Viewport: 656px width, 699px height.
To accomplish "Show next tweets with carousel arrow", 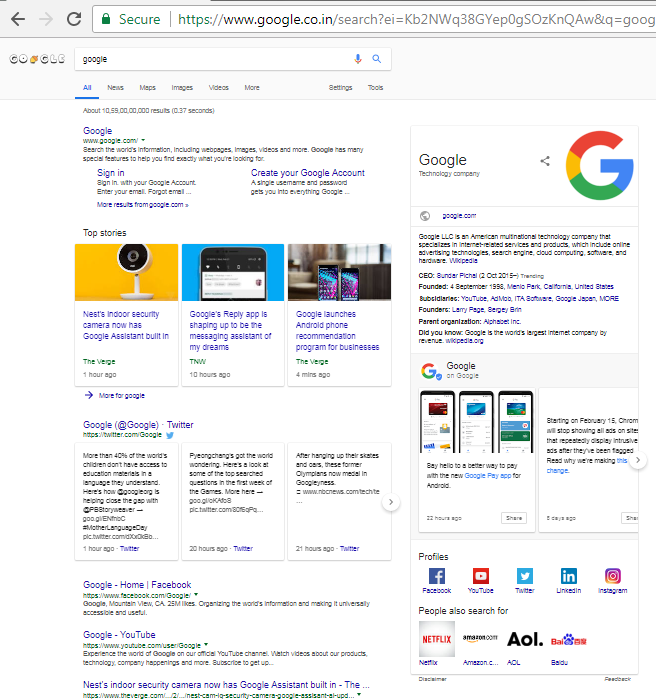I will click(x=391, y=502).
